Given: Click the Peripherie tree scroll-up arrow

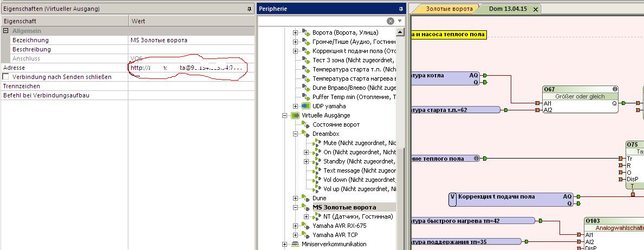Looking at the screenshot, I should click(400, 32).
